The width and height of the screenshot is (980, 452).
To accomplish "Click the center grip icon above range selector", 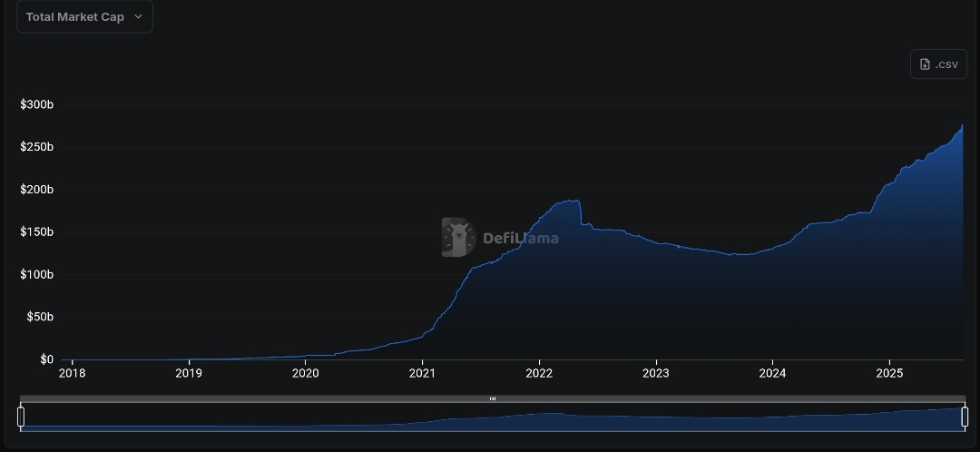I will [x=493, y=398].
